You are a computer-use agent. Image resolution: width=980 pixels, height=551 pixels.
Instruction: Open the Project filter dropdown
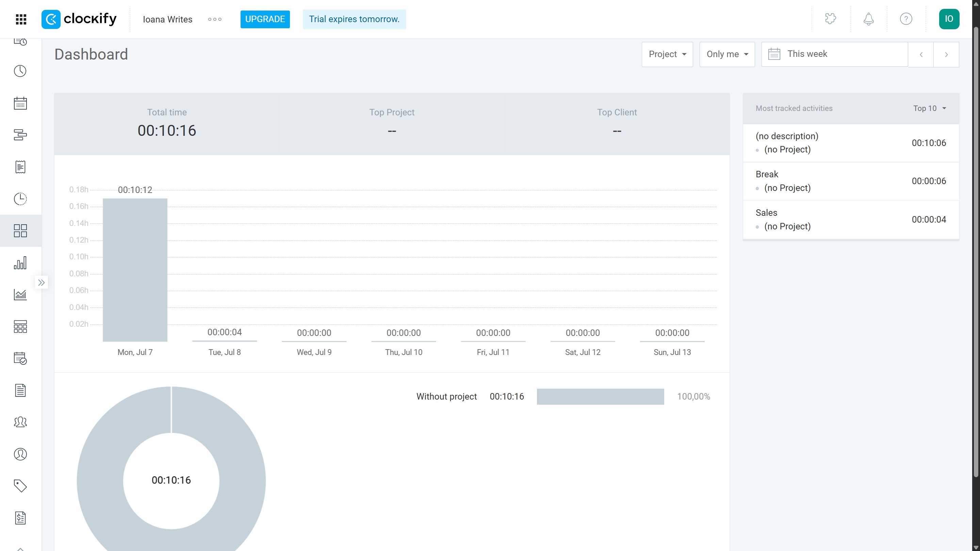coord(667,54)
